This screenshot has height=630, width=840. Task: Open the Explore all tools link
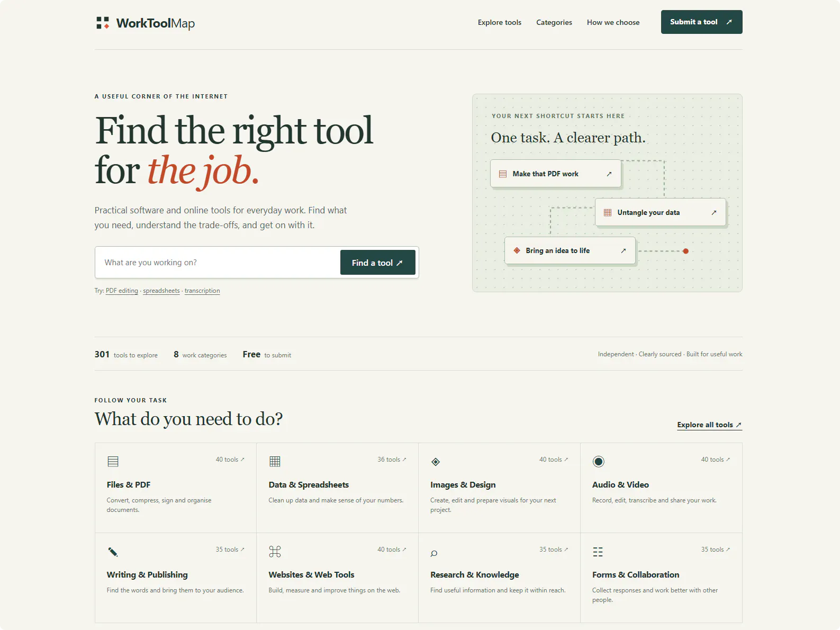709,425
